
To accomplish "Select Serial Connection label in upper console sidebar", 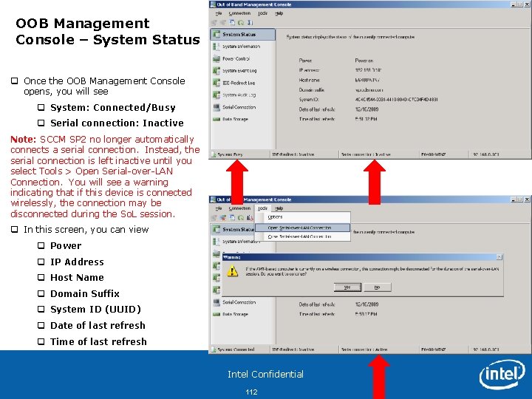I will (239, 107).
